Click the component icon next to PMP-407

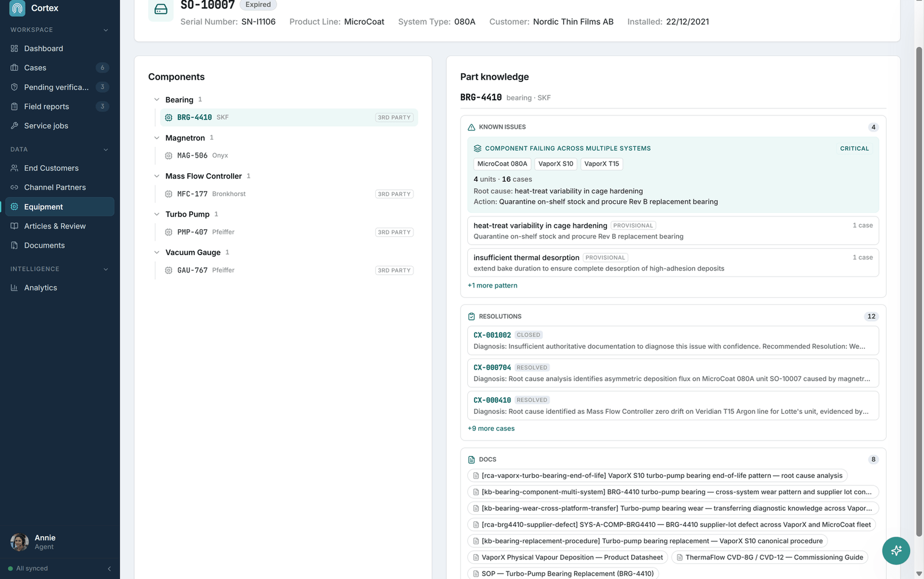tap(169, 232)
